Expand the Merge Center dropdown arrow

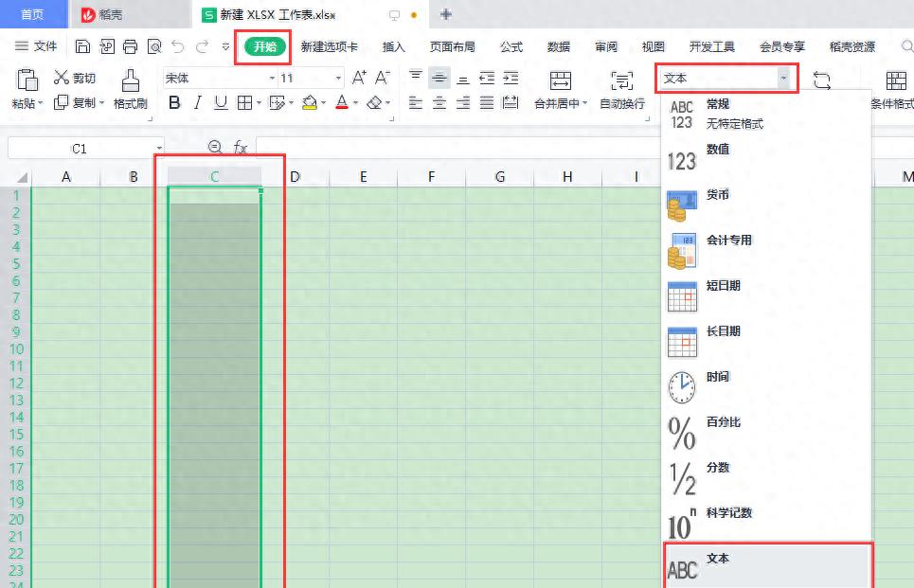[584, 103]
